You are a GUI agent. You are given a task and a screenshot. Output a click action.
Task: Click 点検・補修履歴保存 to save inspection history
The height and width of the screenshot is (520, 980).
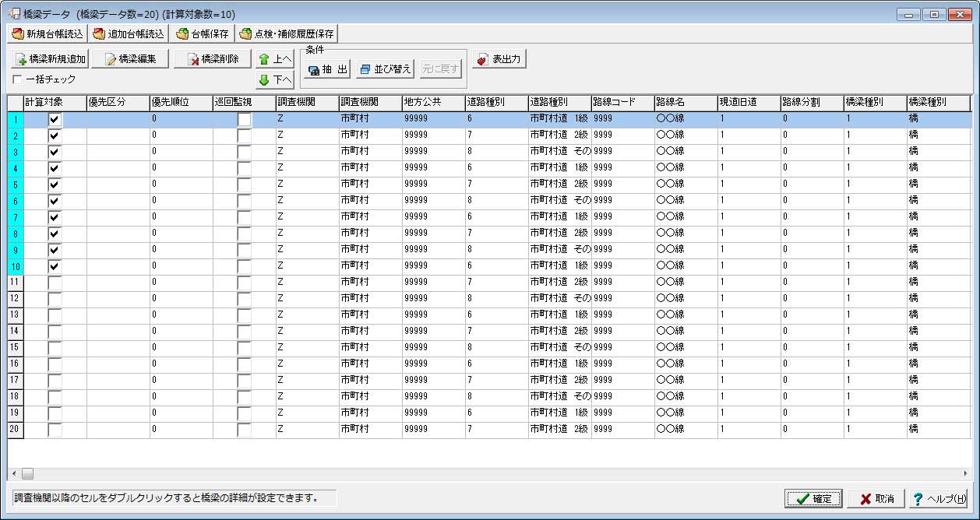click(287, 33)
